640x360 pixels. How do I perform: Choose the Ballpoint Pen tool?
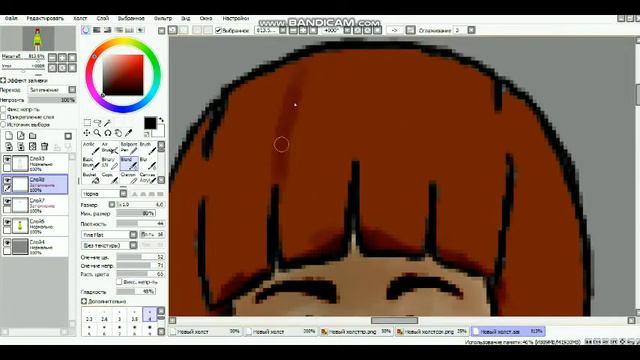coord(129,148)
